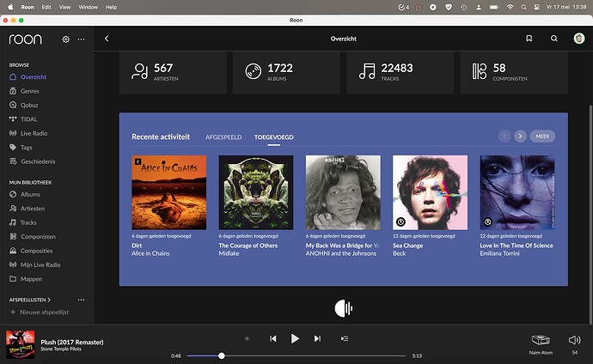Open the 567 Artiesten stat card

173,72
